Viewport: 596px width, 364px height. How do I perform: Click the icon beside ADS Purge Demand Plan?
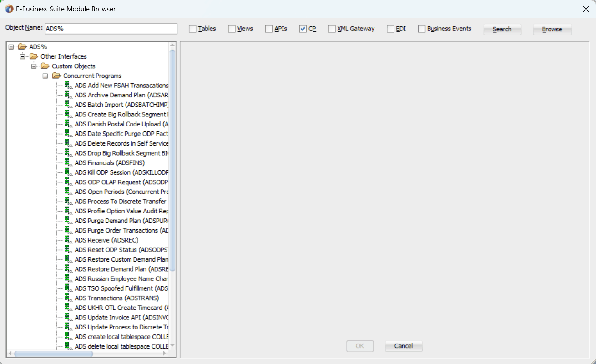(x=69, y=221)
